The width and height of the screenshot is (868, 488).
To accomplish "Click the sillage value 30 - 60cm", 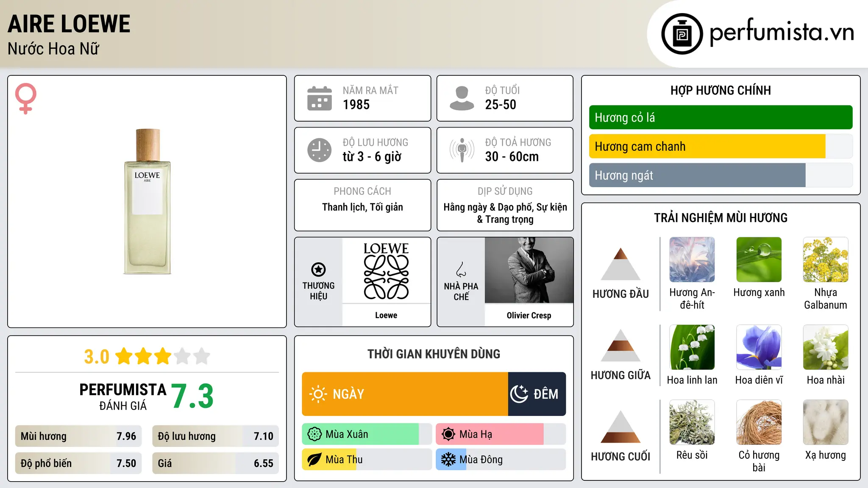I will click(x=512, y=157).
